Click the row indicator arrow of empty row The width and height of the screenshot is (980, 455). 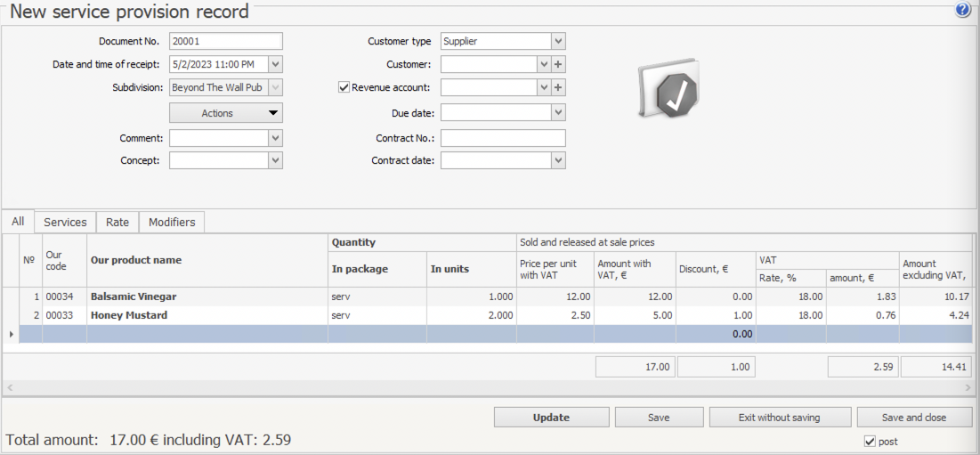pyautogui.click(x=11, y=334)
